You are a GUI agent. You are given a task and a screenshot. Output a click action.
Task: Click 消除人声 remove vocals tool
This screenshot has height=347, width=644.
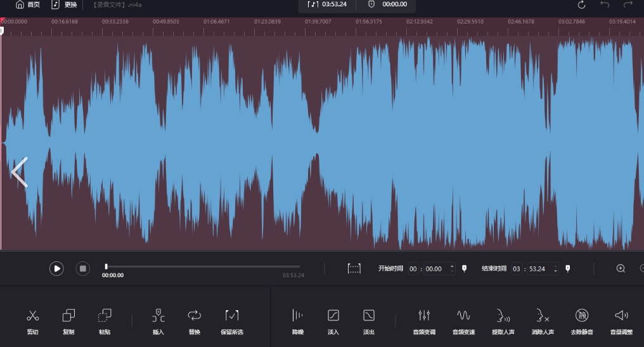click(543, 321)
